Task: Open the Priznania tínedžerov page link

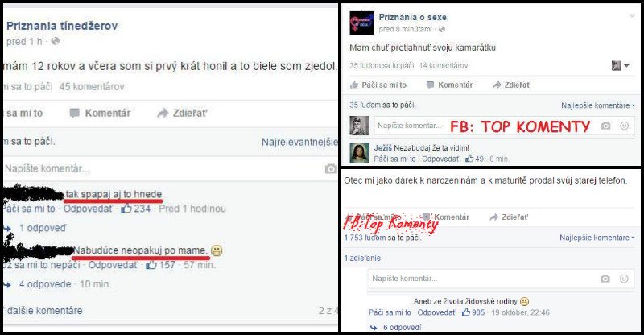Action: click(62, 26)
